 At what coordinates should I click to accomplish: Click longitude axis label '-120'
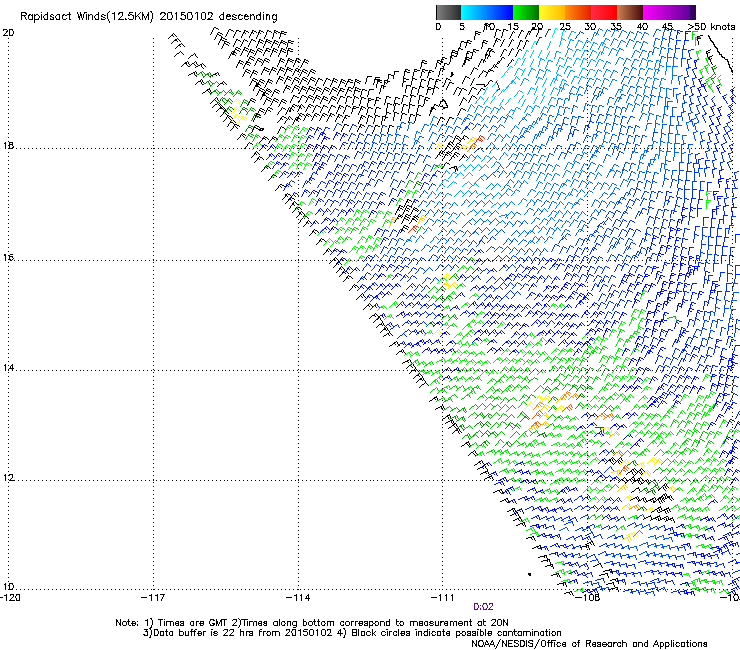10,598
